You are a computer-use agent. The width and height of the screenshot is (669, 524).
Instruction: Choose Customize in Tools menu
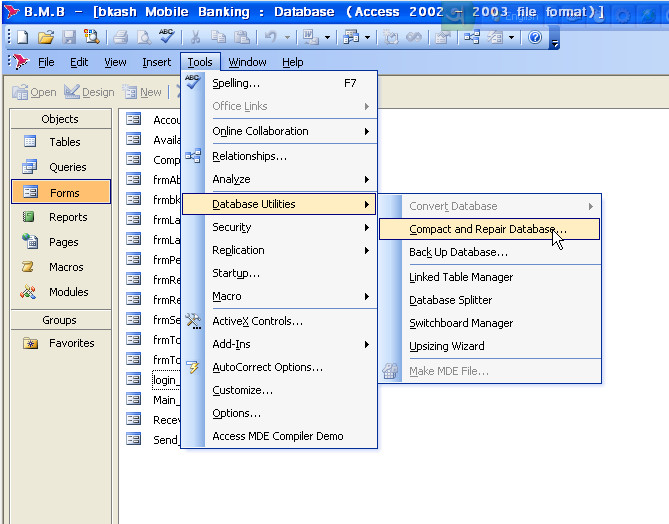coord(279,390)
